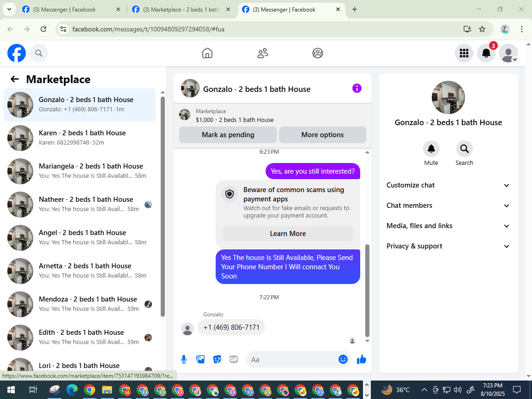Open the Facebook menu grid icon
The width and height of the screenshot is (532, 399).
point(464,53)
